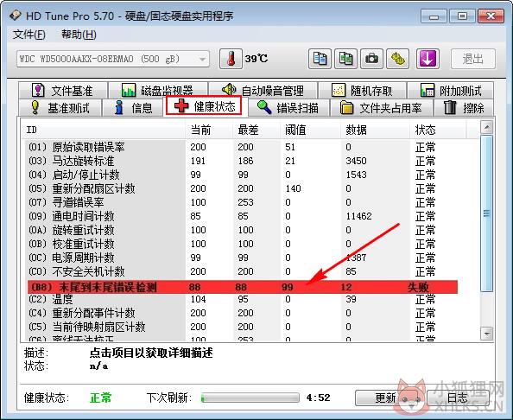Minimize the HD Tune Pro window
The image size is (513, 420).
coord(434,16)
